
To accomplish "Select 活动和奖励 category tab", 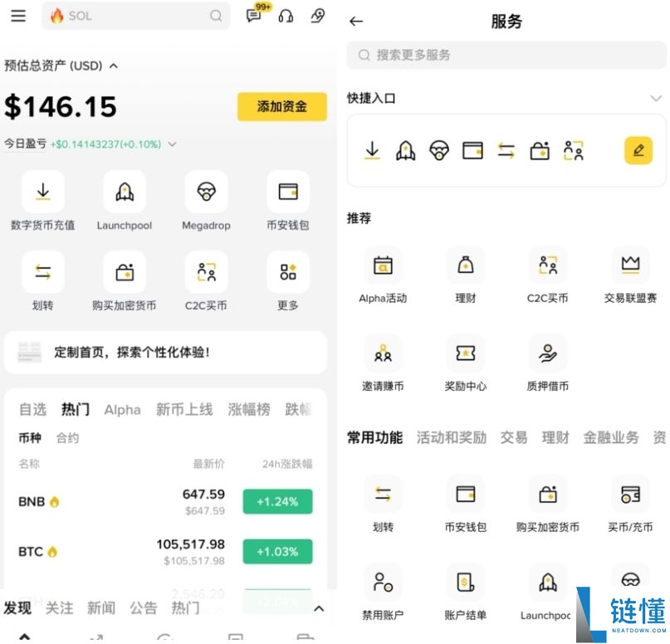I will pos(452,437).
